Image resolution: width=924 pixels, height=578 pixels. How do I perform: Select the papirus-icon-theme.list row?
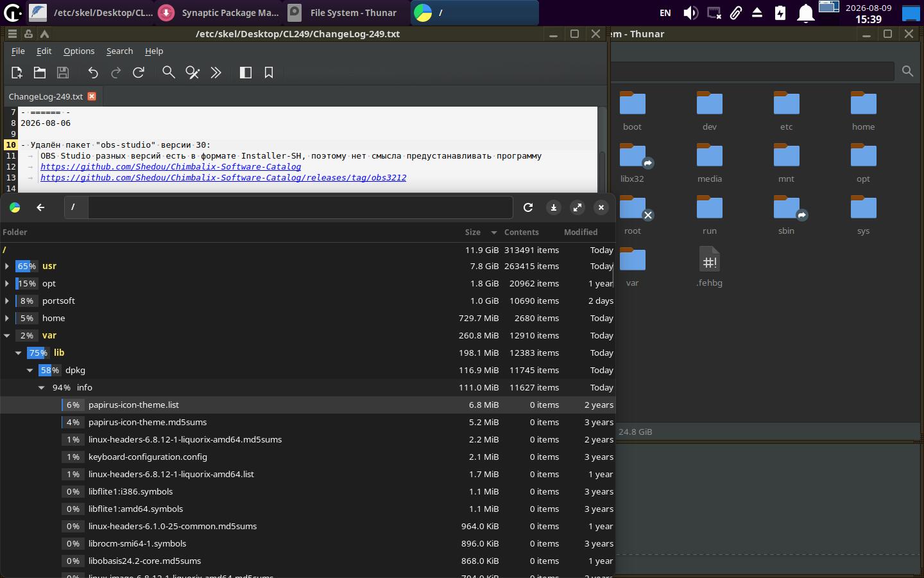coord(308,405)
